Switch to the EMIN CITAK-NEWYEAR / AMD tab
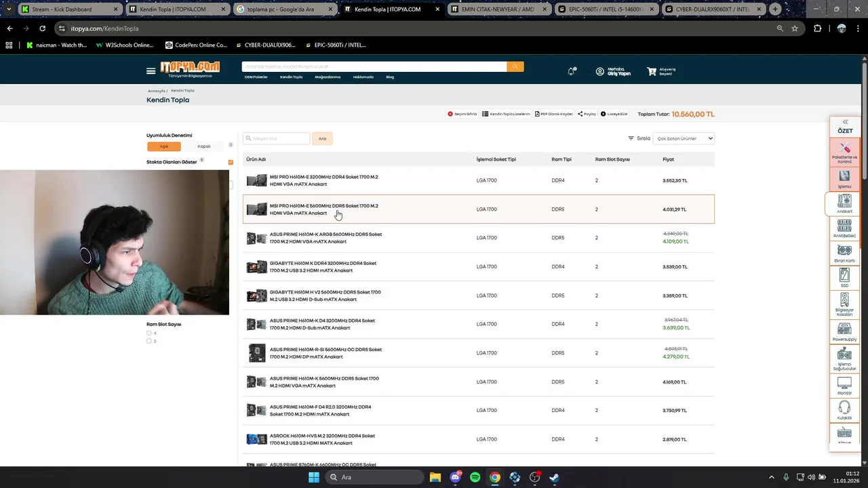The image size is (868, 488). tap(499, 9)
